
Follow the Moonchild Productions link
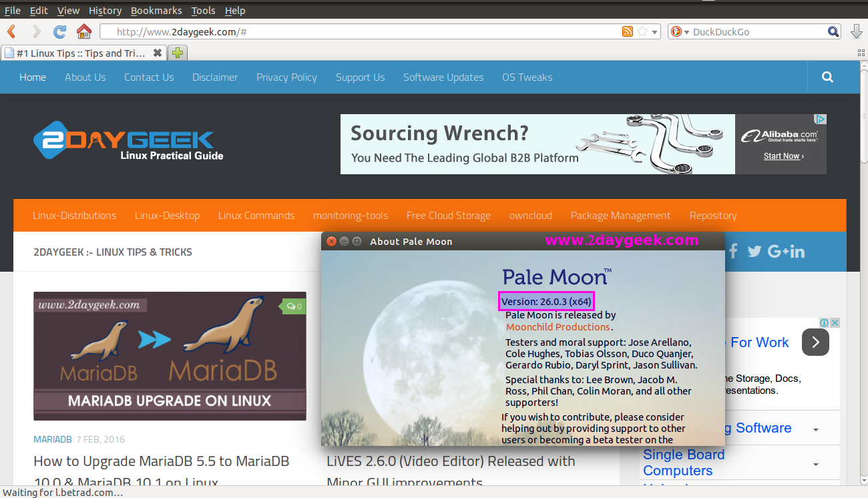click(x=558, y=327)
